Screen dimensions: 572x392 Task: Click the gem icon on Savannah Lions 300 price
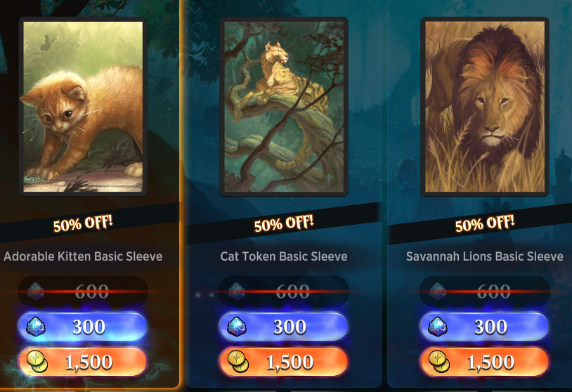tap(438, 327)
